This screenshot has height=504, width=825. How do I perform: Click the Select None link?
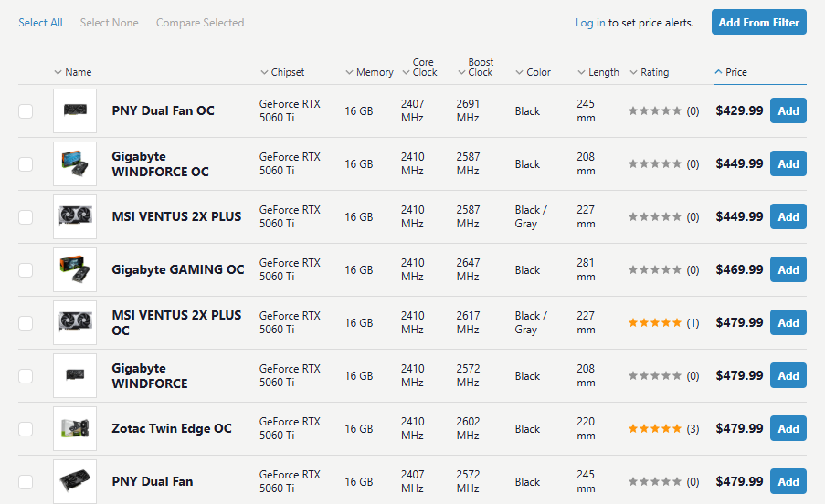[x=109, y=23]
